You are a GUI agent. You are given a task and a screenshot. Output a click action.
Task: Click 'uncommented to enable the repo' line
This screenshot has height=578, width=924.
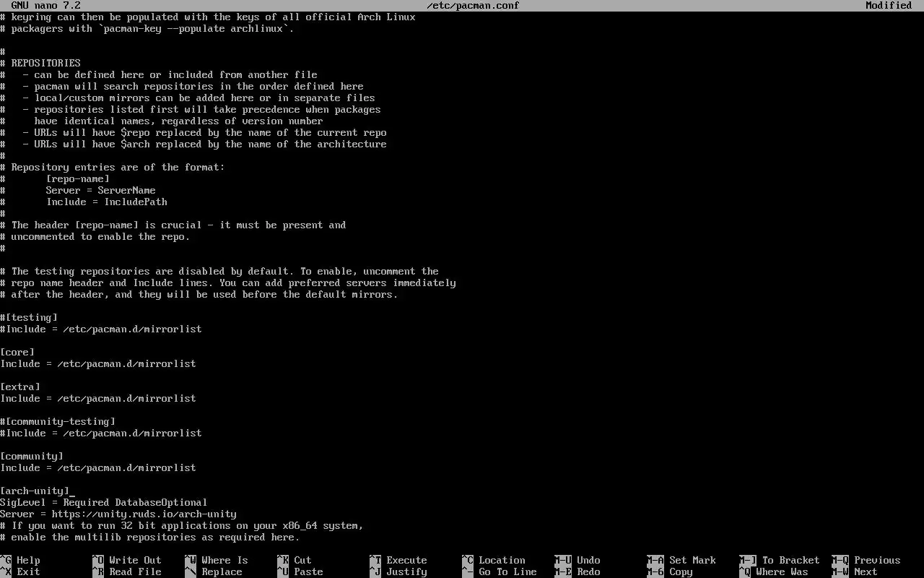pyautogui.click(x=95, y=236)
